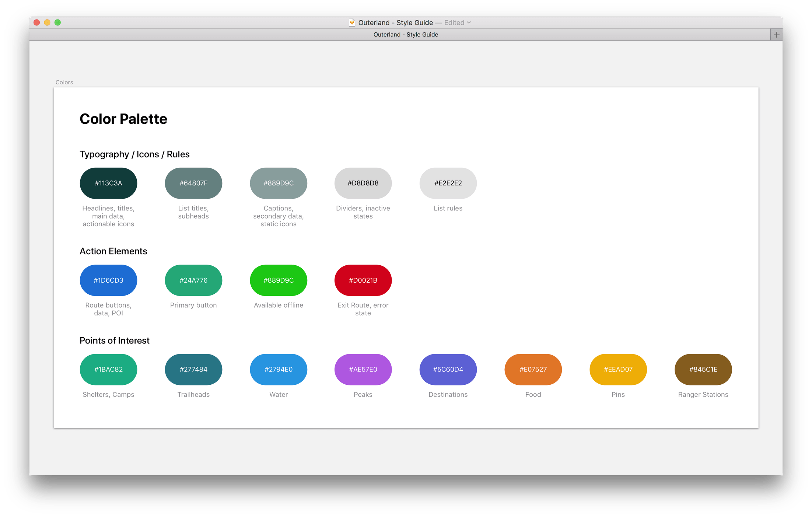The width and height of the screenshot is (812, 517).
Task: Click the 'Shelters, Camps' label
Action: [x=108, y=395]
